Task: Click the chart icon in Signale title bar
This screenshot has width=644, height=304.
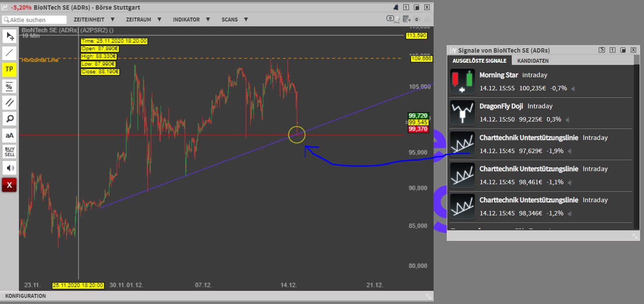Action: click(453, 50)
